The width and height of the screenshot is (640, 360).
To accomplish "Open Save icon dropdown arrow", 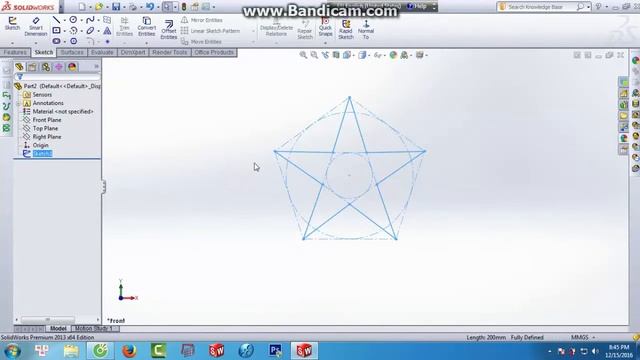I will pos(124,7).
